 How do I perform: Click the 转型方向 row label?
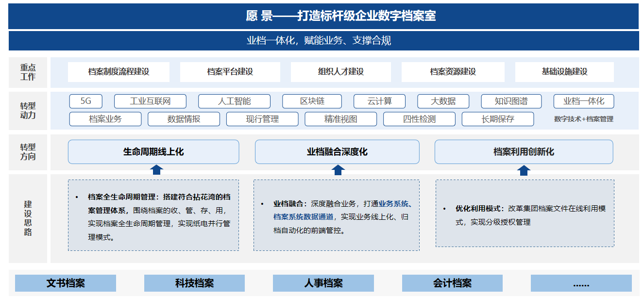pyautogui.click(x=28, y=152)
